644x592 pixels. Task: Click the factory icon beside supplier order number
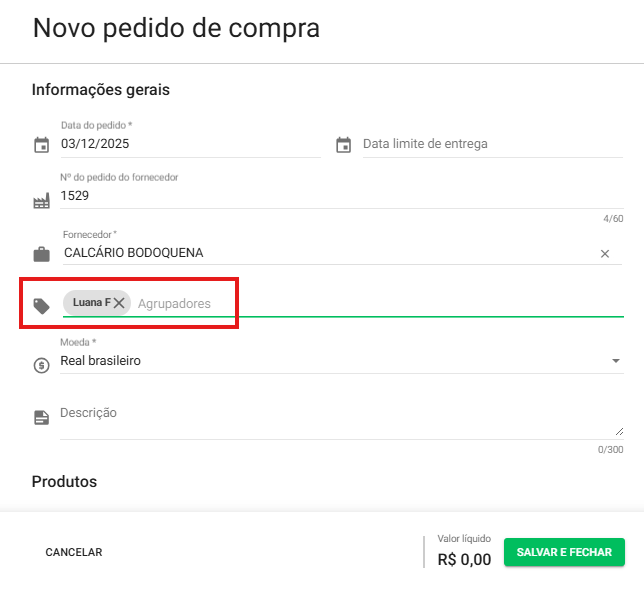41,202
